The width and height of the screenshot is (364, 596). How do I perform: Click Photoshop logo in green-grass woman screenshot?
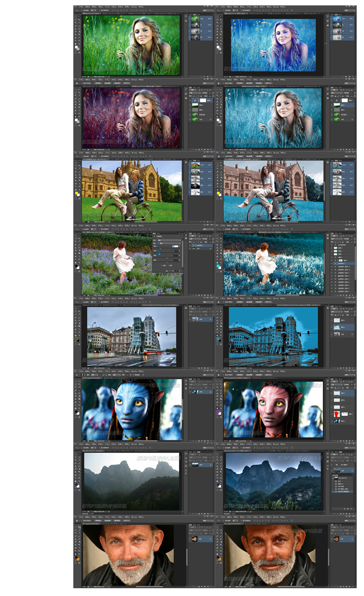pos(74,6)
